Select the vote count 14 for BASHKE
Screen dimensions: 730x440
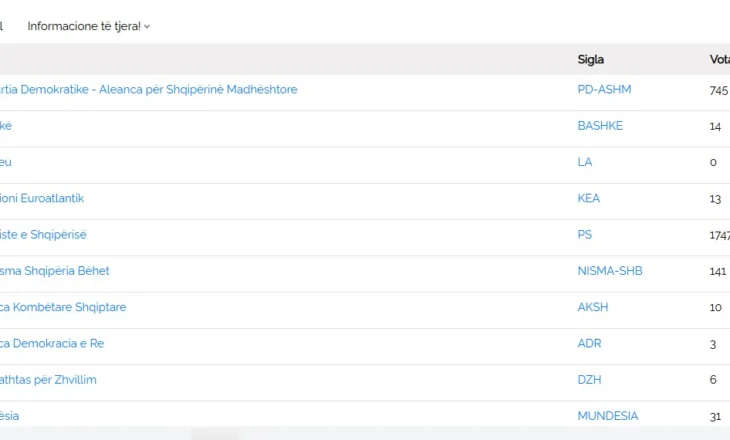pos(715,127)
